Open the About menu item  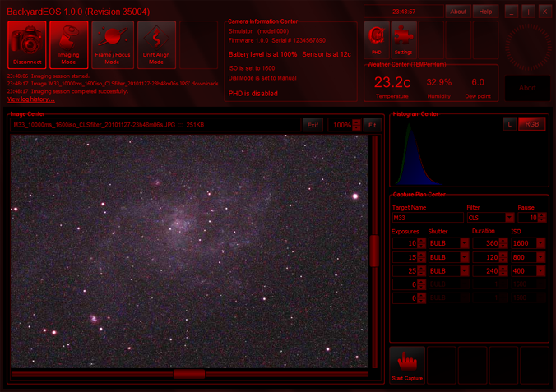(x=458, y=12)
